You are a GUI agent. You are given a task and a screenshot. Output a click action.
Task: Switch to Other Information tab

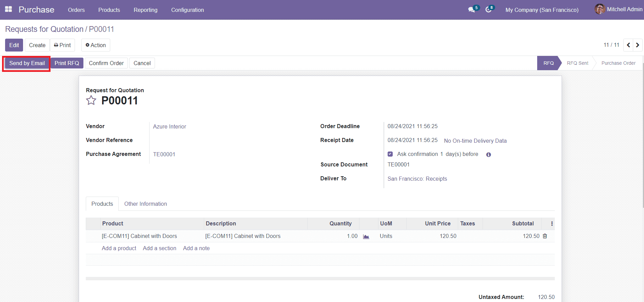pyautogui.click(x=145, y=204)
